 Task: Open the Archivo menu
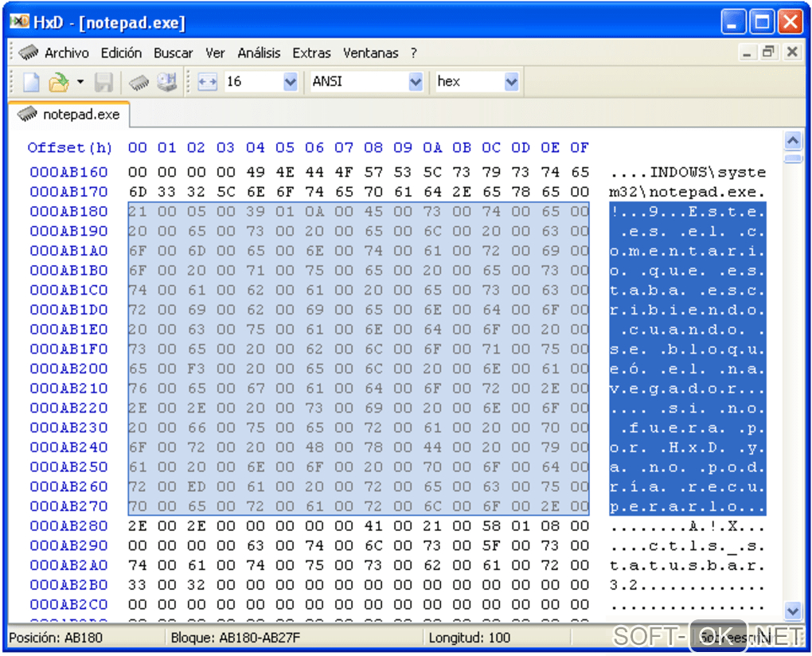pyautogui.click(x=66, y=53)
